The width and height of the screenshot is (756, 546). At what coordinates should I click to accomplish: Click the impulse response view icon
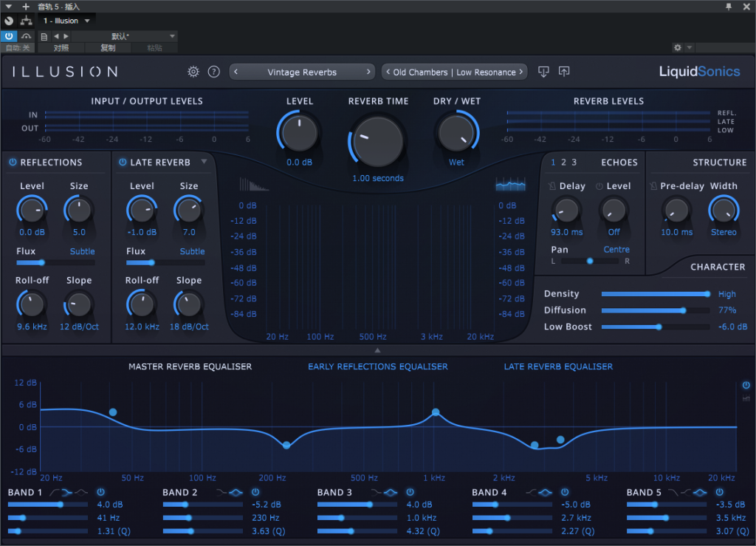tap(254, 184)
